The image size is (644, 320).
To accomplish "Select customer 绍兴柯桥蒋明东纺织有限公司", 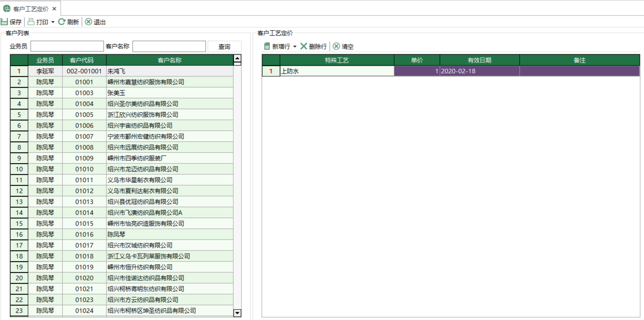I will (x=170, y=289).
